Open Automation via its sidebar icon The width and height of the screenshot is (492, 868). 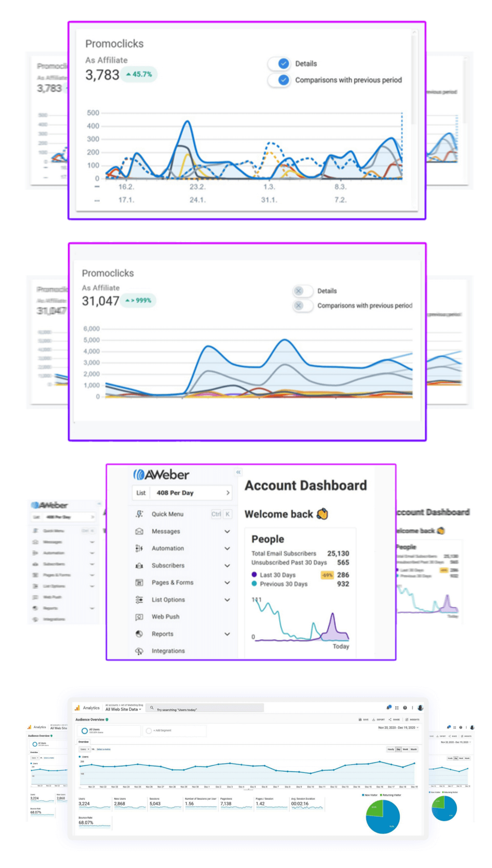tap(139, 548)
